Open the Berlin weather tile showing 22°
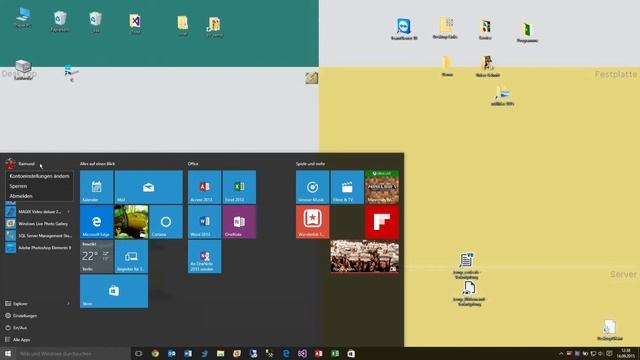This screenshot has height=360, width=640. (96, 256)
